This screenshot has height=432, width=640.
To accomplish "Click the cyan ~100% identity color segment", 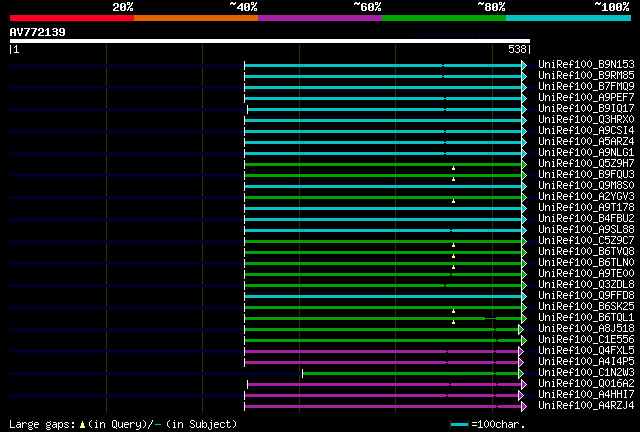I will click(x=569, y=18).
